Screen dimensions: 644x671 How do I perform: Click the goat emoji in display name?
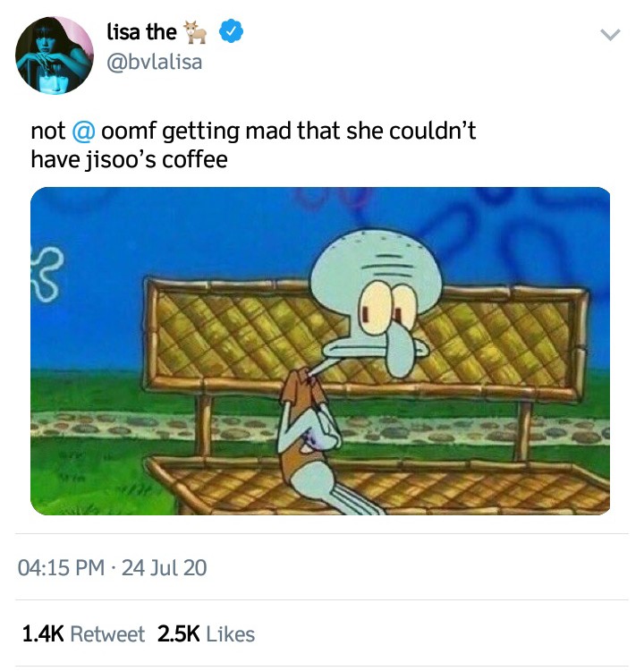[195, 32]
